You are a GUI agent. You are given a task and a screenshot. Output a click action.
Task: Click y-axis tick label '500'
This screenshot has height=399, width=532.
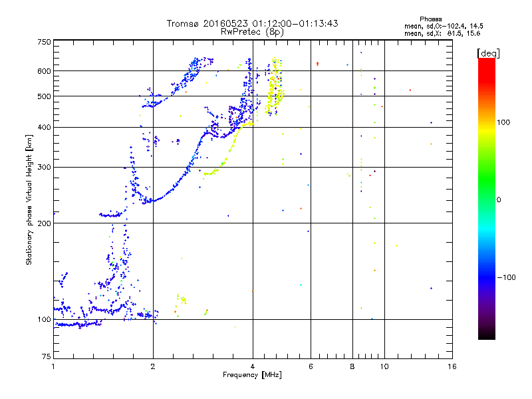pos(44,96)
